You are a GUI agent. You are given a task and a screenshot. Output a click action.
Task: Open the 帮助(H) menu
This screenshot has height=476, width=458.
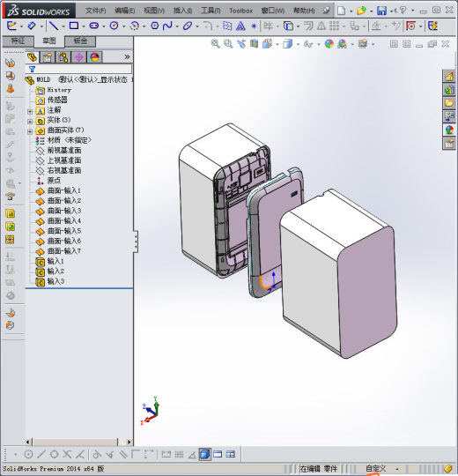click(304, 11)
